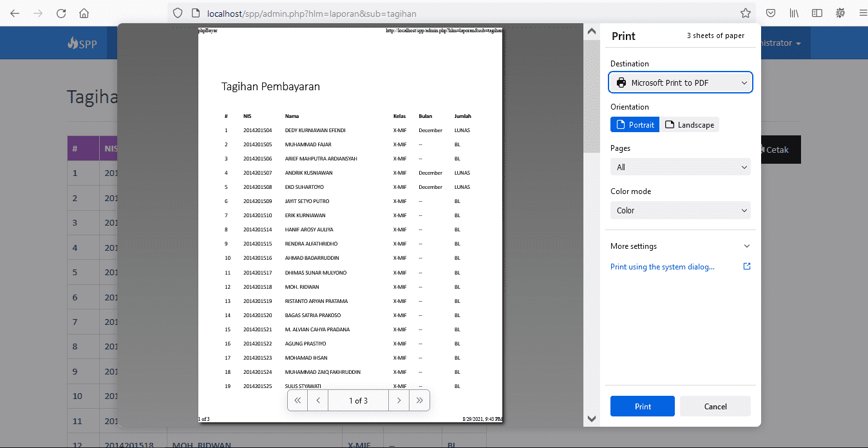Open the Color mode dropdown
The height and width of the screenshot is (448, 868).
[x=681, y=210]
